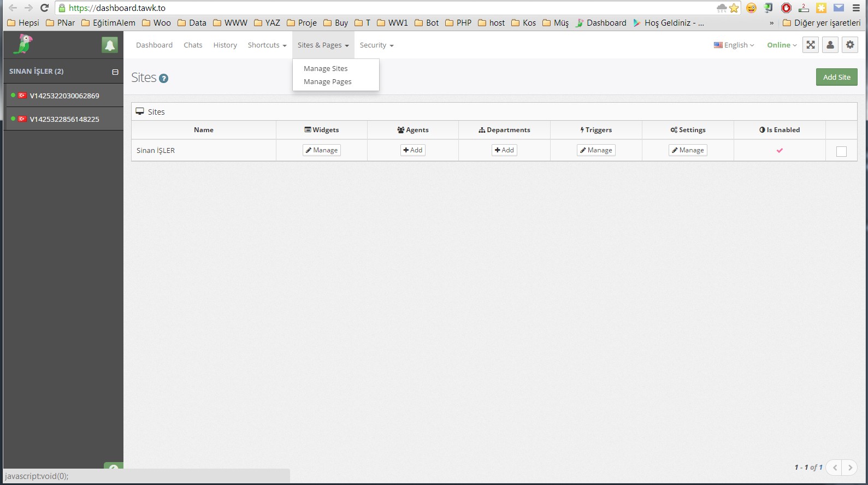Toggle the Is Enabled checkmark for the site
The width and height of the screenshot is (868, 485).
[780, 151]
